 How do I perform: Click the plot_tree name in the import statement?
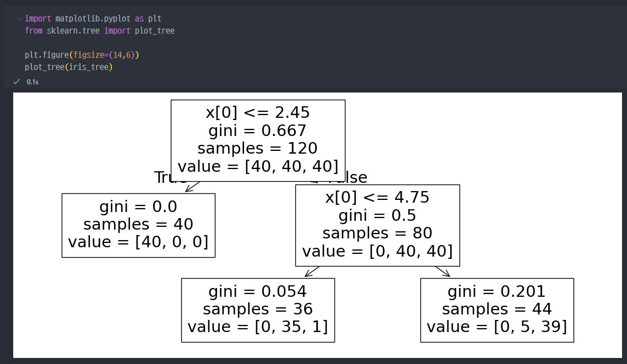coord(155,31)
